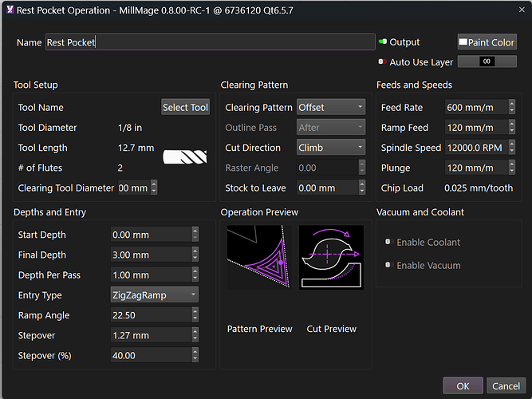Image resolution: width=532 pixels, height=399 pixels.
Task: Toggle the Output switch
Action: click(383, 41)
